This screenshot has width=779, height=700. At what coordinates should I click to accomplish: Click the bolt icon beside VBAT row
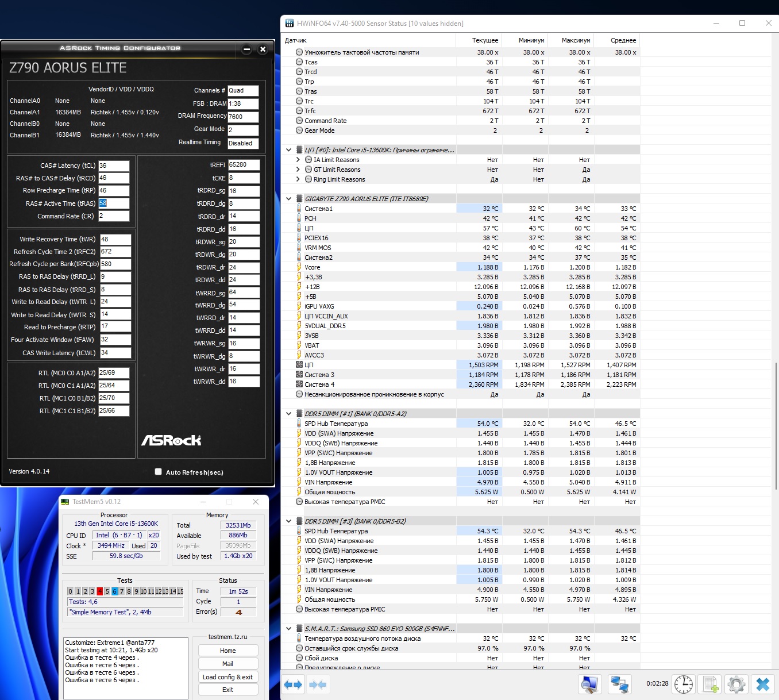(299, 345)
